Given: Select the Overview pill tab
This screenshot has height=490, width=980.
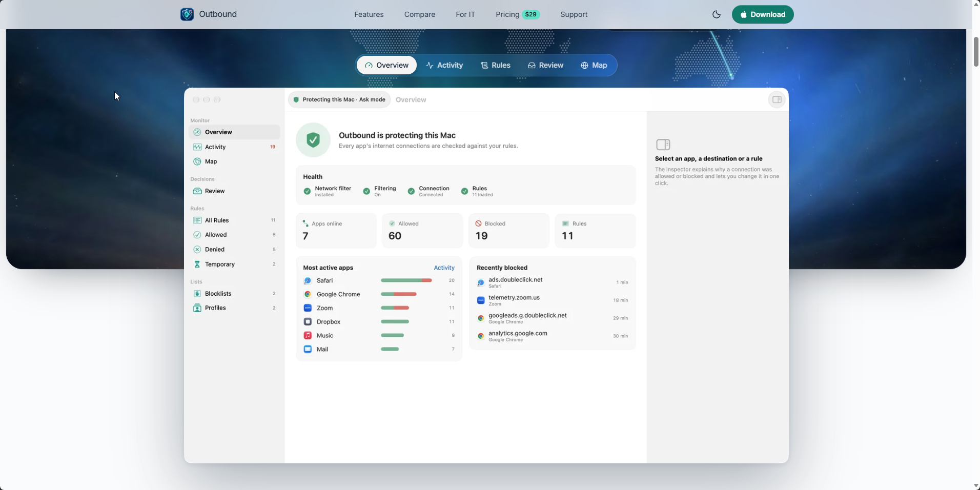Looking at the screenshot, I should coord(386,65).
